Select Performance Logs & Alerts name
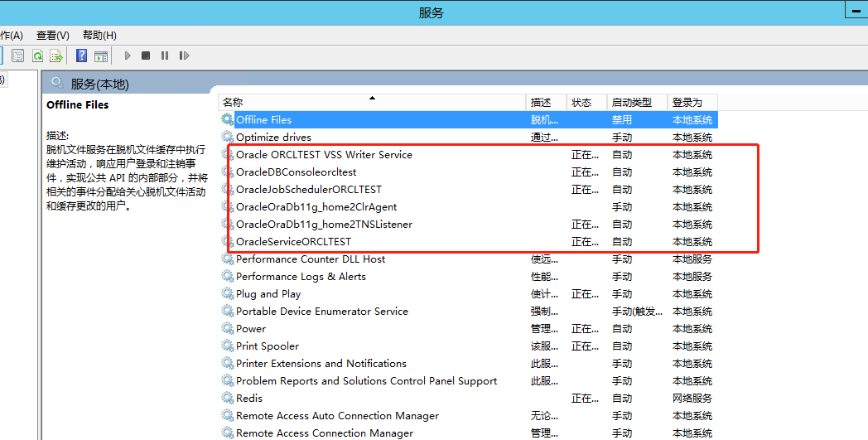 (301, 277)
